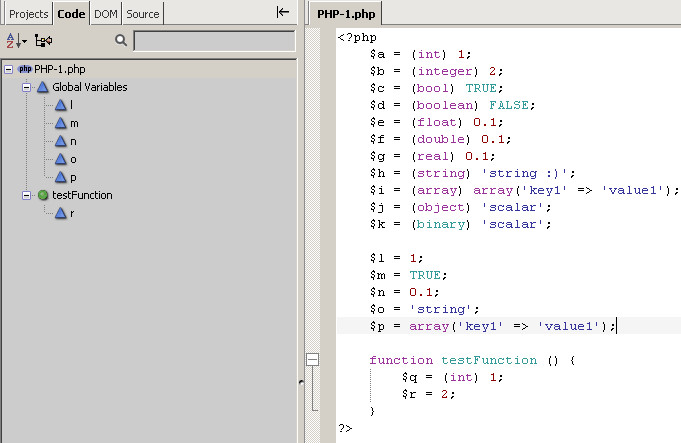Click the php file icon beside PHP-1.php
The height and width of the screenshot is (443, 681).
(x=25, y=69)
